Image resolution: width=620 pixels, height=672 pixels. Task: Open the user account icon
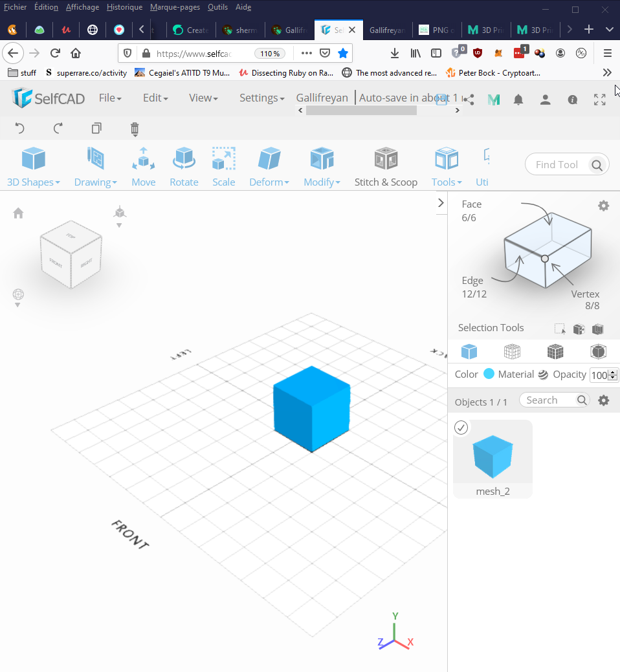[546, 100]
